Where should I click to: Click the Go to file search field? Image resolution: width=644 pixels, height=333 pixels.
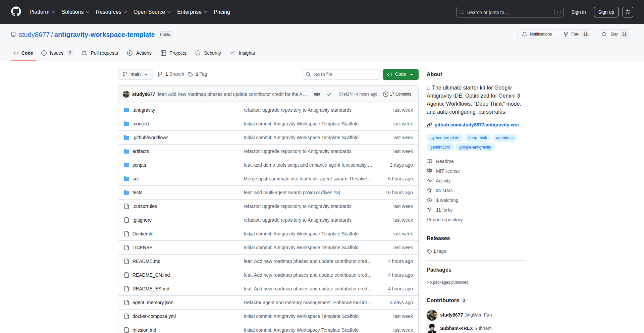[x=341, y=74]
